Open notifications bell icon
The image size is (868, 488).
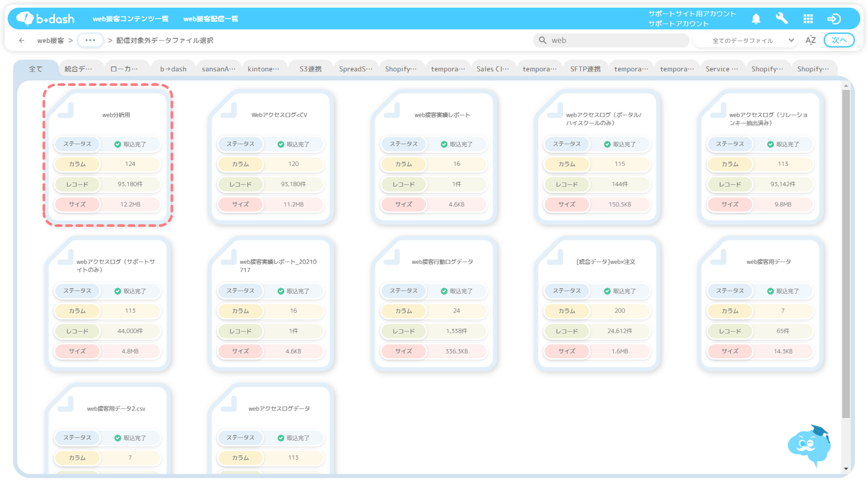pyautogui.click(x=756, y=19)
